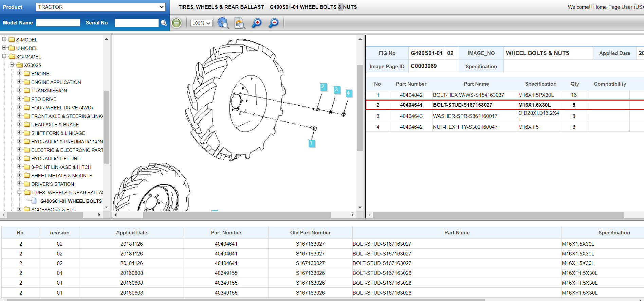Click the diagram vertical scrollbar thumb

pyautogui.click(x=360, y=108)
